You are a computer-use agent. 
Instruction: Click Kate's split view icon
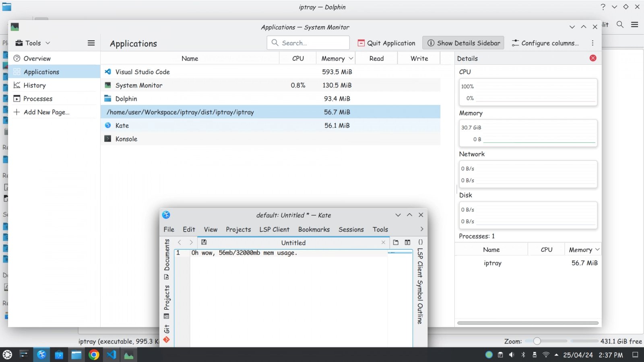click(x=407, y=242)
